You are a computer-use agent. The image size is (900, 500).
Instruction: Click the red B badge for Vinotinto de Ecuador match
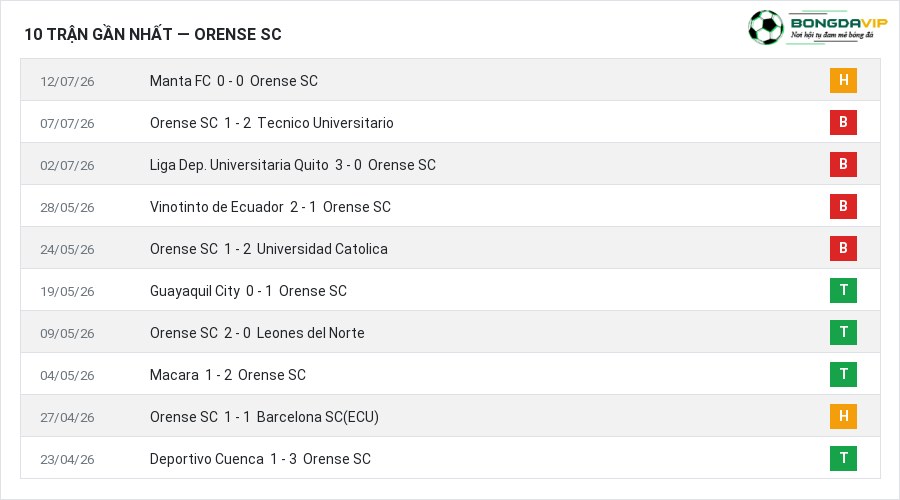tap(843, 206)
